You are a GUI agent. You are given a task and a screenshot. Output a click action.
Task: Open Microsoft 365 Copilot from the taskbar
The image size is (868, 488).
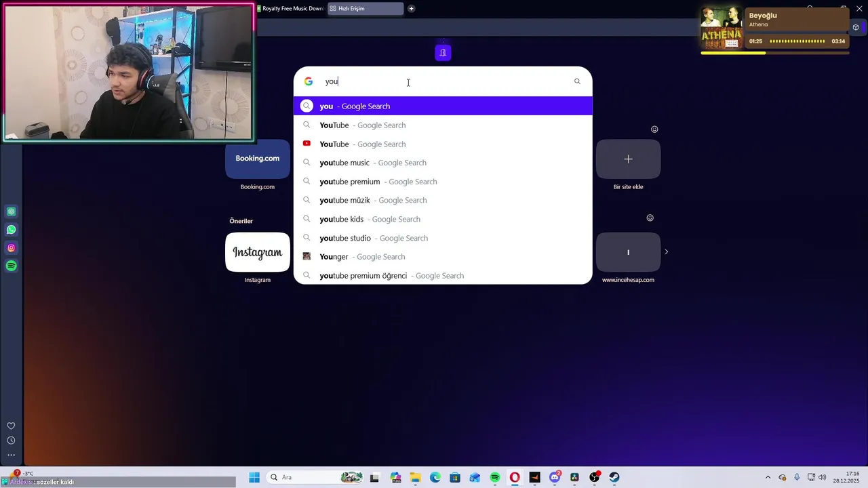click(x=396, y=477)
